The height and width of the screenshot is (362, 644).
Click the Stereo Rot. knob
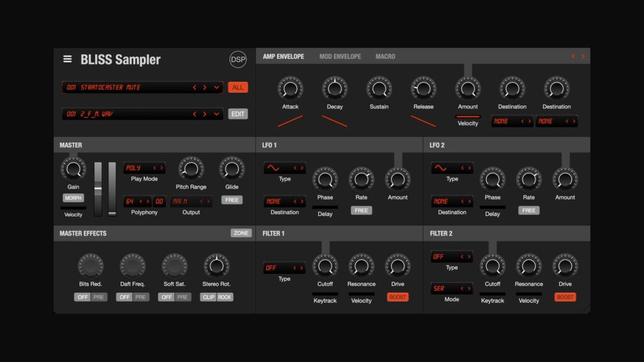(x=217, y=265)
